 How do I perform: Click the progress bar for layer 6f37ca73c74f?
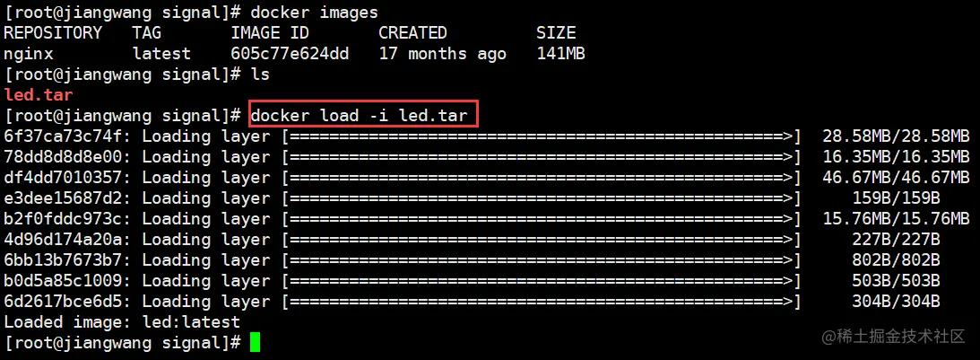(542, 136)
